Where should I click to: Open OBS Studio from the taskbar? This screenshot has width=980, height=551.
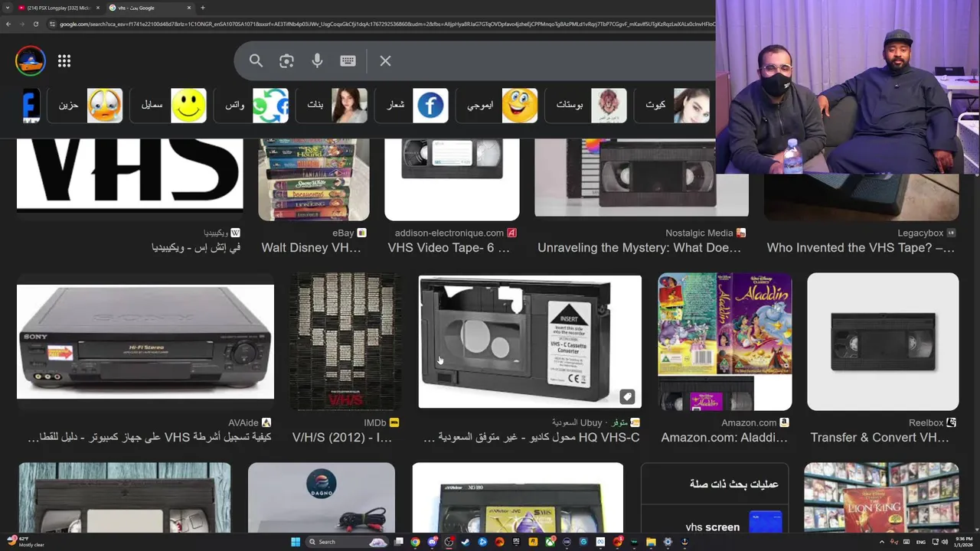449,542
